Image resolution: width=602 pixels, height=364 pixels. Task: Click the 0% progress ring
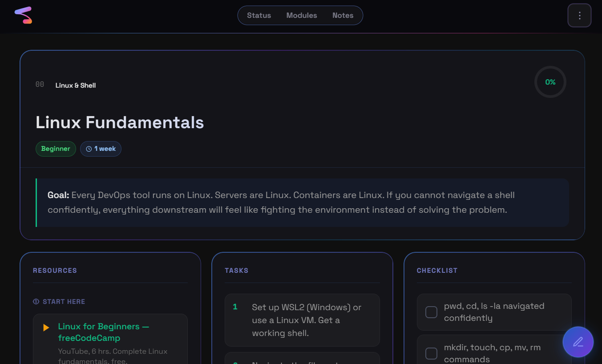point(550,82)
